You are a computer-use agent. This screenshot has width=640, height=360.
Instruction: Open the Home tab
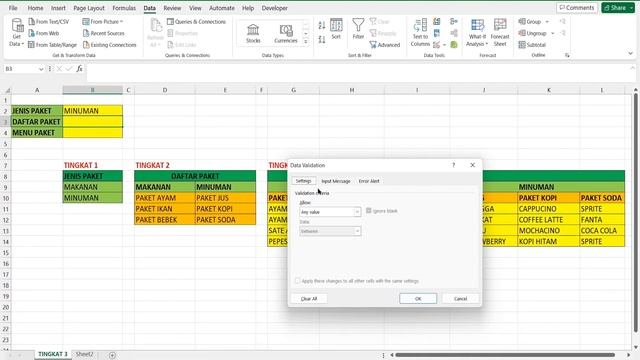click(x=35, y=8)
